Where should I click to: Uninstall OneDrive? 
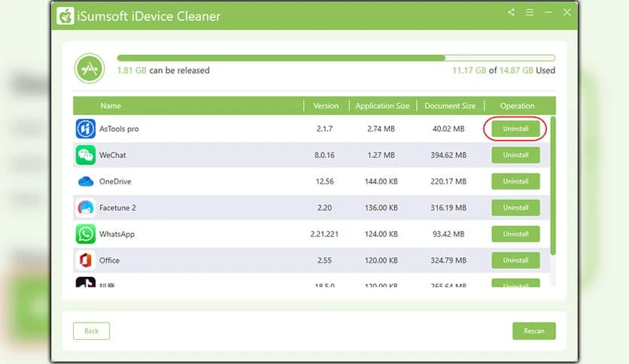[x=515, y=181]
